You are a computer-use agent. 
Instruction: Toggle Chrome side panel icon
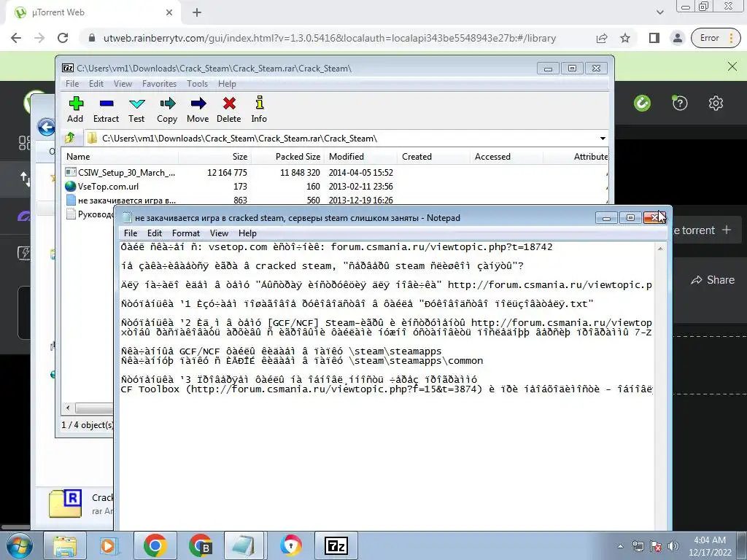pyautogui.click(x=654, y=38)
